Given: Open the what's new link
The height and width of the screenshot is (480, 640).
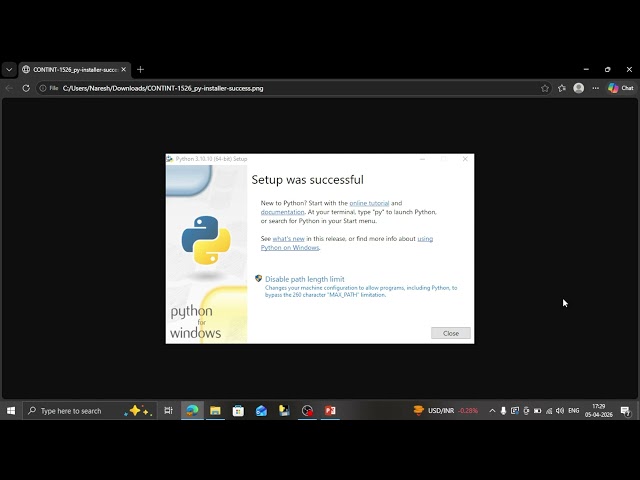Looking at the screenshot, I should (288, 238).
